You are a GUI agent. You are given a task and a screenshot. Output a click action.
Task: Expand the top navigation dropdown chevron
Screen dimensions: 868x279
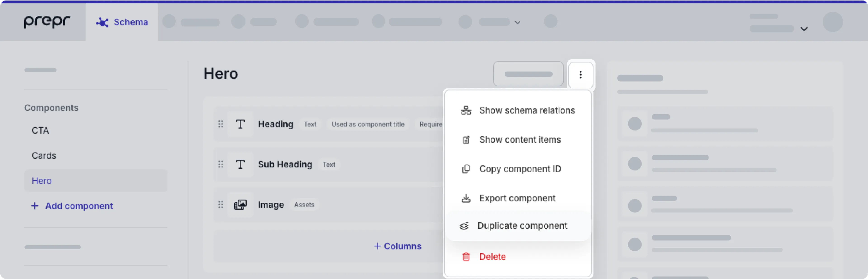tap(517, 23)
